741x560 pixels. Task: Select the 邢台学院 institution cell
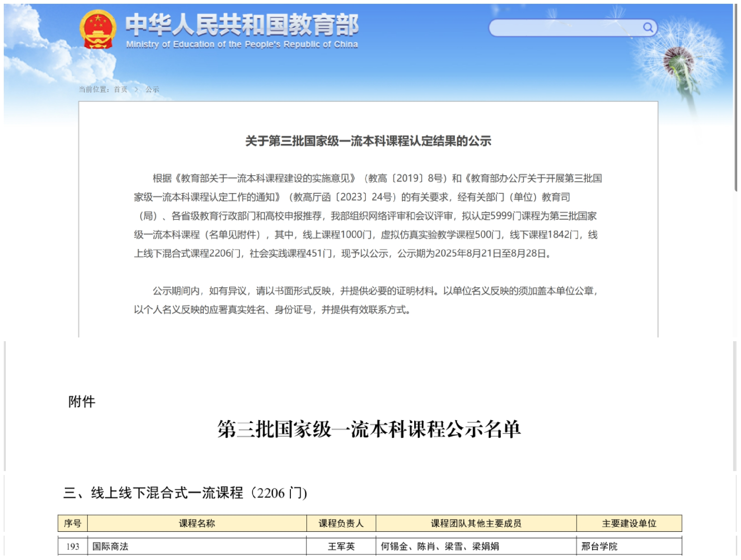click(599, 546)
